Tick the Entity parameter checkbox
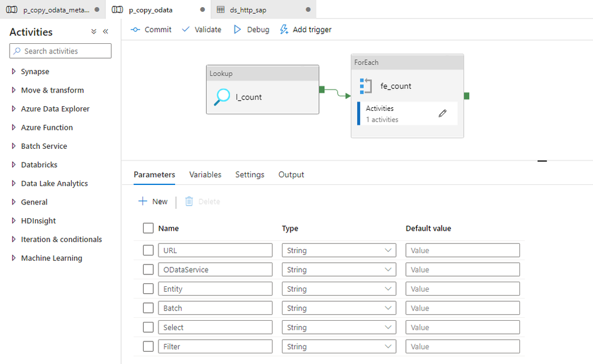593x364 pixels. coord(148,289)
